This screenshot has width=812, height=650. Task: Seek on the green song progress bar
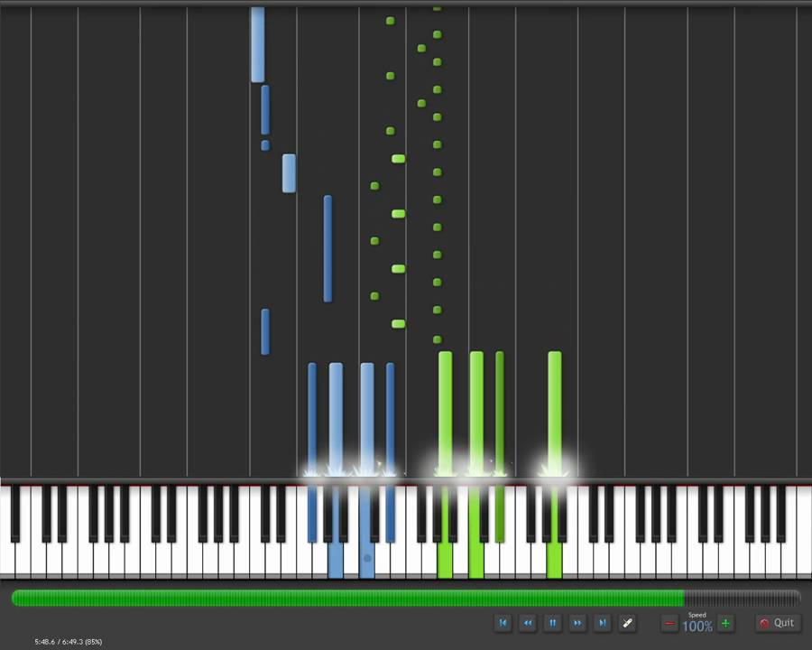coord(348,599)
